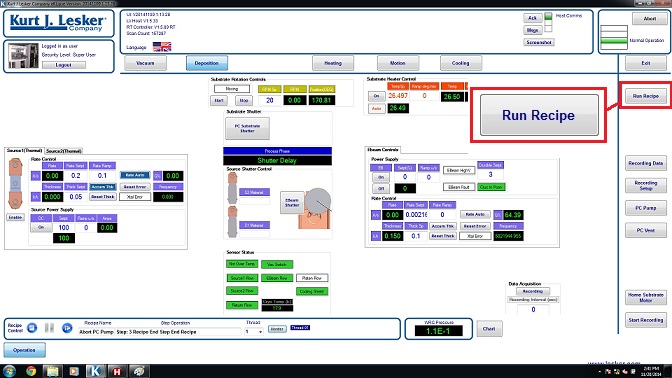Click the recipe stop icon in Recipe Control
Screen dimensions: 672x378
(x=32, y=328)
